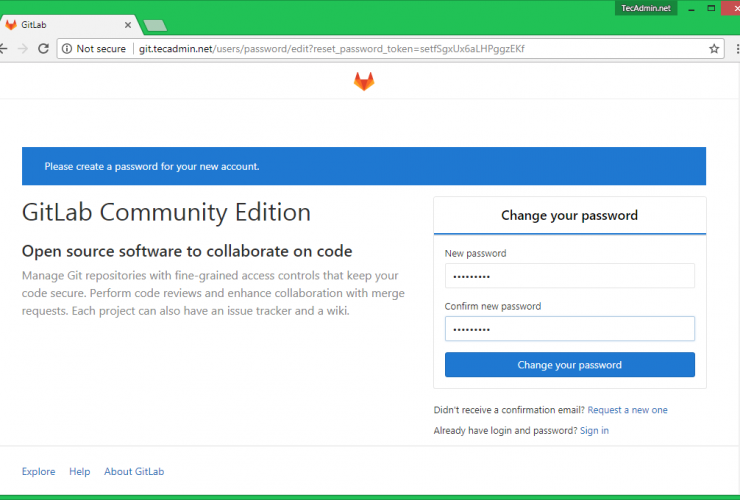Follow the Request a new one link
The image size is (740, 500).
(627, 410)
